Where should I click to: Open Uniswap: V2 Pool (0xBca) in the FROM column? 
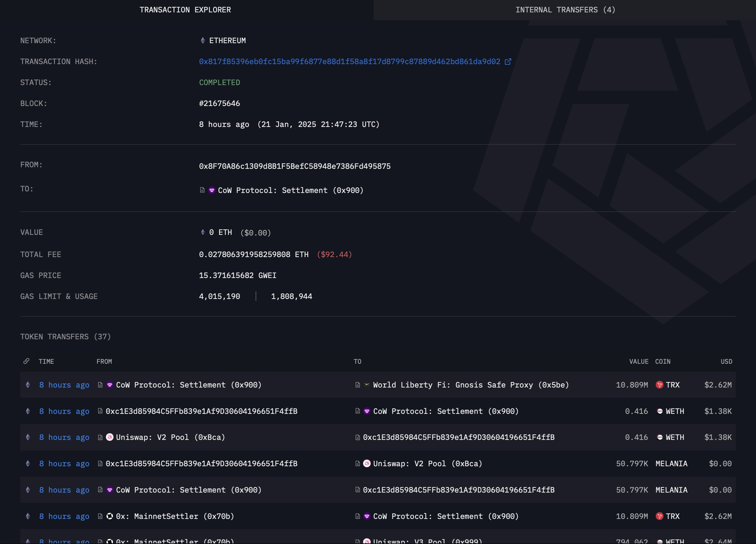[171, 437]
